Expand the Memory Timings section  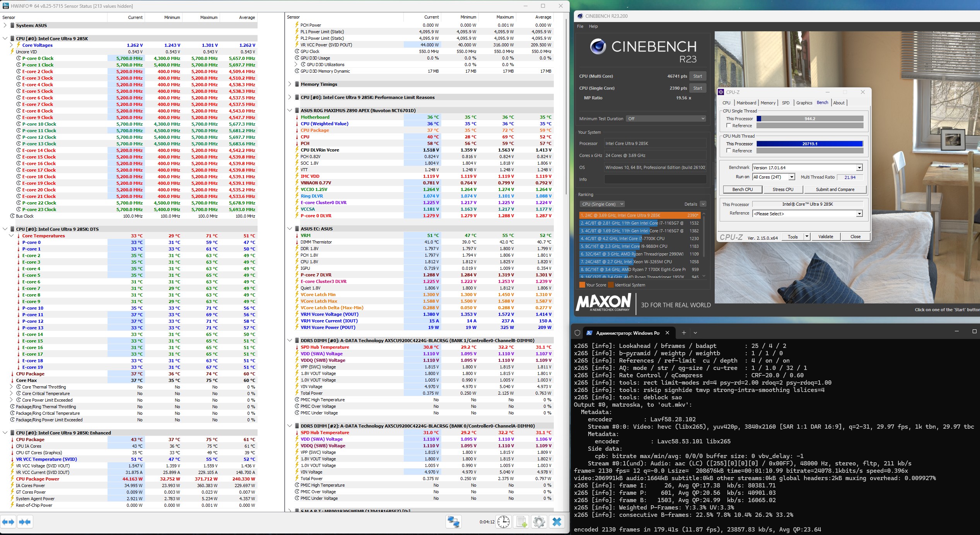click(290, 84)
